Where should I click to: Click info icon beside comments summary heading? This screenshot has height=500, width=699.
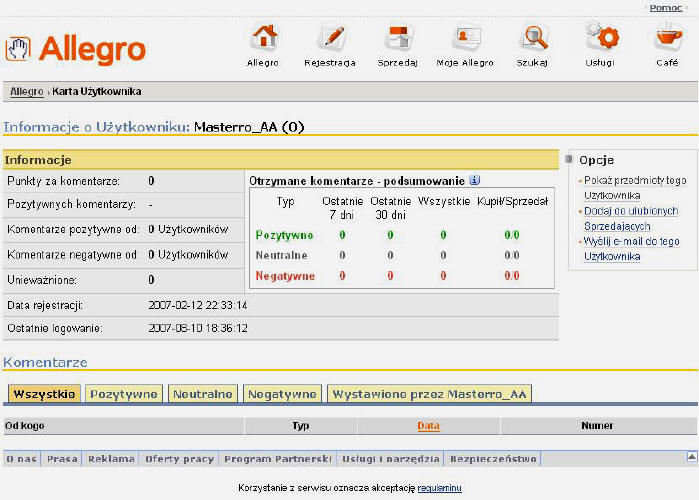(x=475, y=180)
